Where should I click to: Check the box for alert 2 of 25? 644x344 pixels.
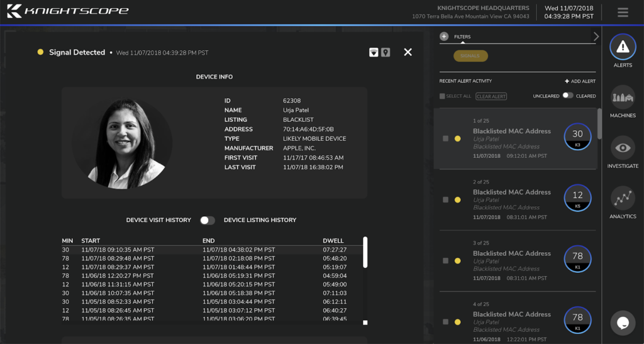pos(446,200)
